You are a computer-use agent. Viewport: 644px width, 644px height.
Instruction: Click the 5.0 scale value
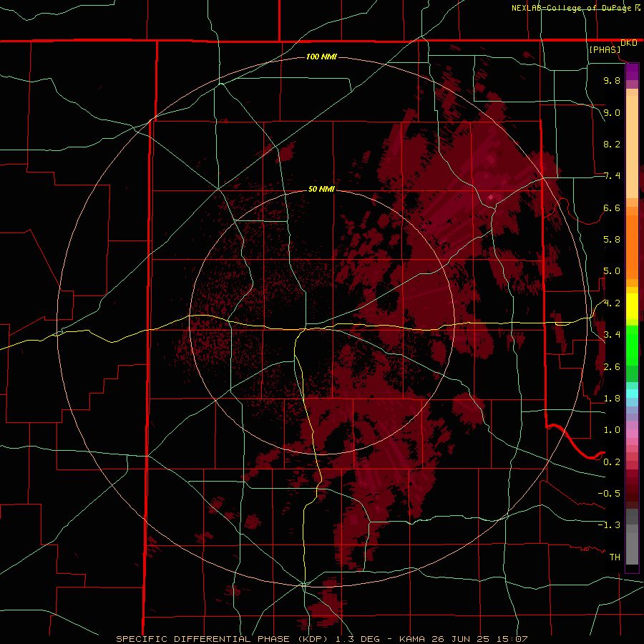click(x=612, y=271)
